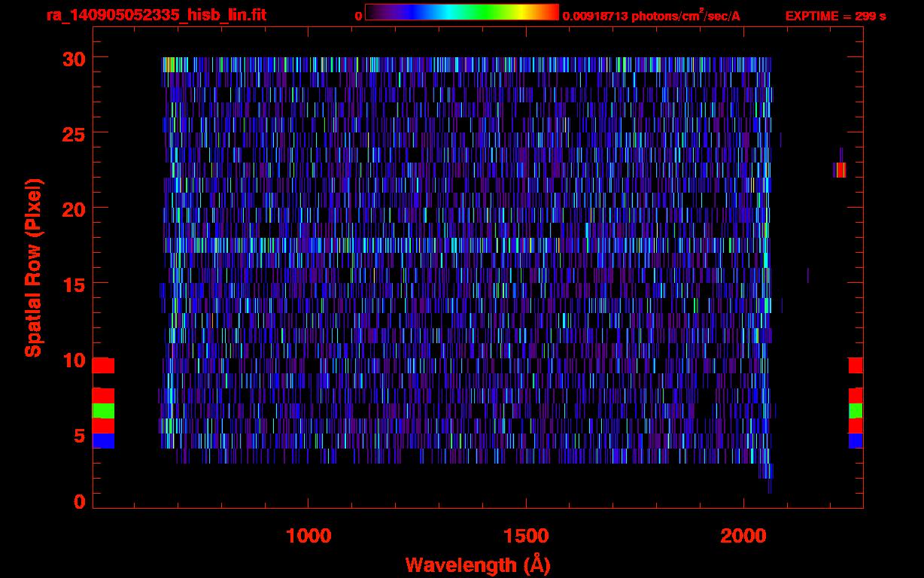Viewport: 924px width, 578px height.
Task: Click the rainbow color scale bar
Action: point(462,13)
